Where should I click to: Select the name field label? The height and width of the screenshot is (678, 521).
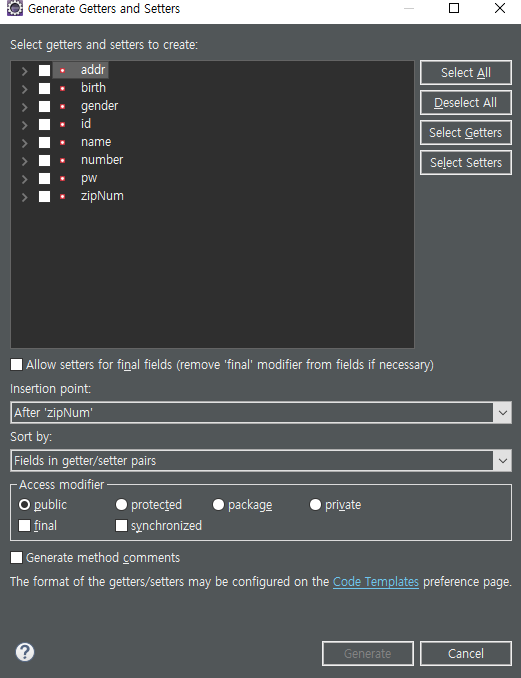click(96, 142)
